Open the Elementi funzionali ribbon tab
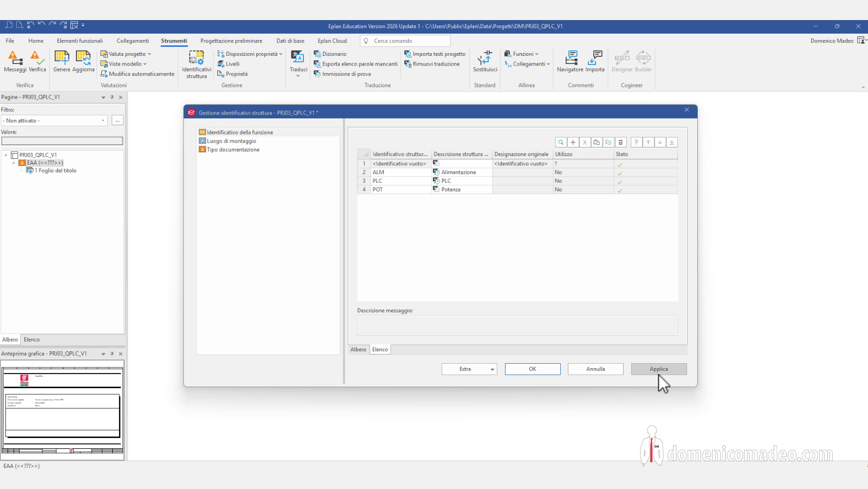This screenshot has width=868, height=489. 80,41
